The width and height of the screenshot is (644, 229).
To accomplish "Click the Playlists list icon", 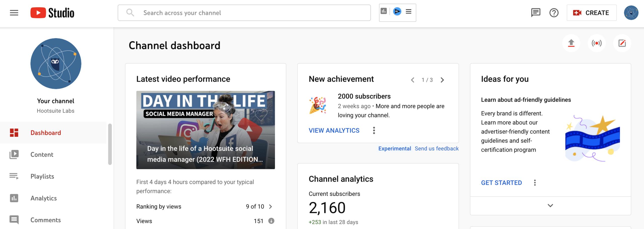I will click(14, 176).
